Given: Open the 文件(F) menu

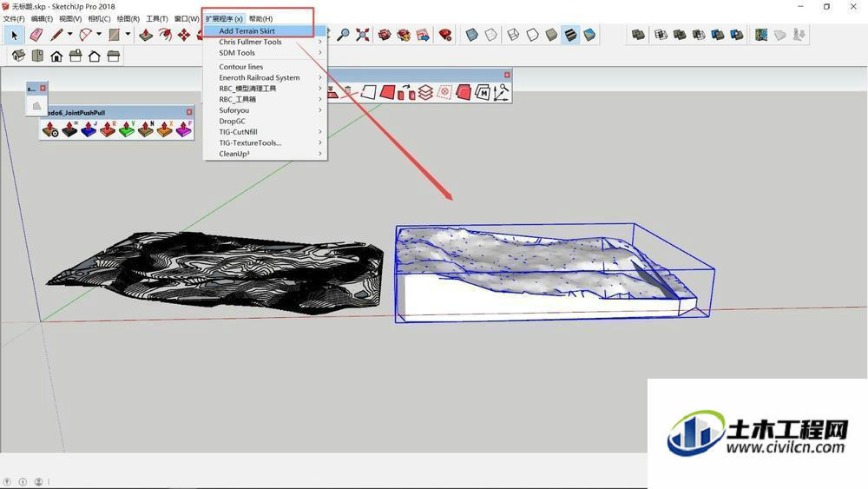Looking at the screenshot, I should pos(14,19).
